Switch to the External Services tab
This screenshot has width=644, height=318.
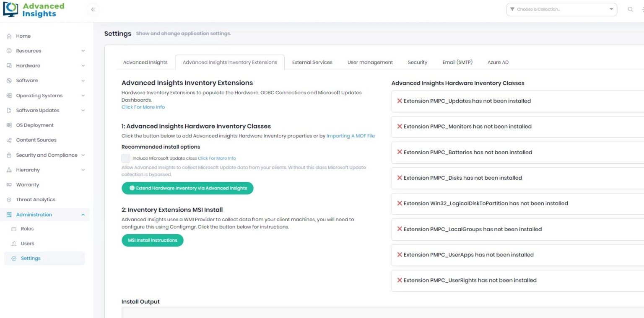coord(312,62)
